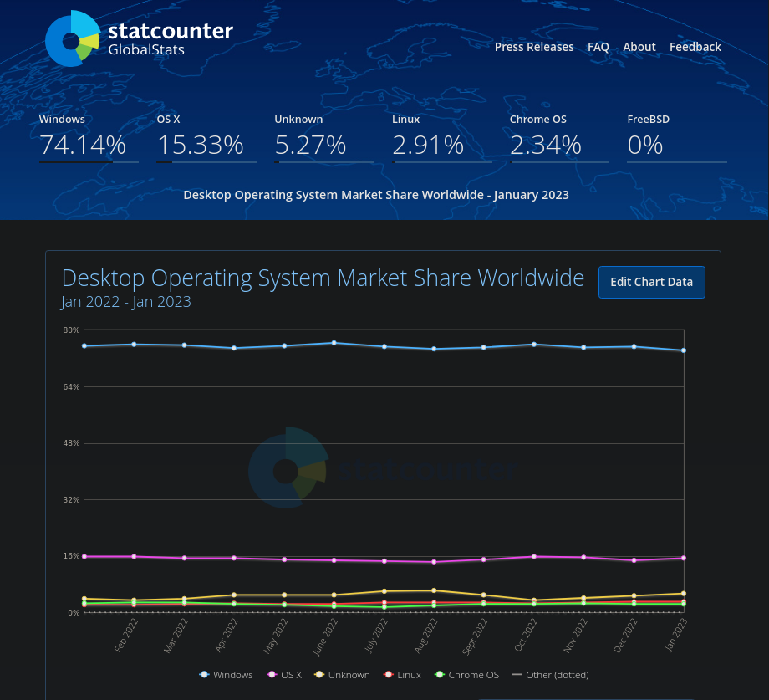The image size is (769, 700).
Task: Select the Unknown 5.27% stat
Action: point(324,138)
